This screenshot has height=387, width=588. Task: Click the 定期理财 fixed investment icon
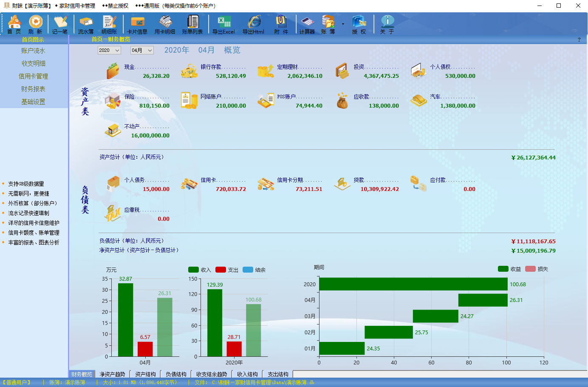pyautogui.click(x=266, y=71)
